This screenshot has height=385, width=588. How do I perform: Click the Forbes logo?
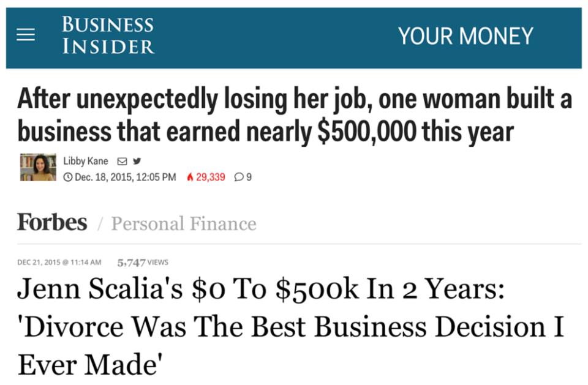click(x=52, y=222)
